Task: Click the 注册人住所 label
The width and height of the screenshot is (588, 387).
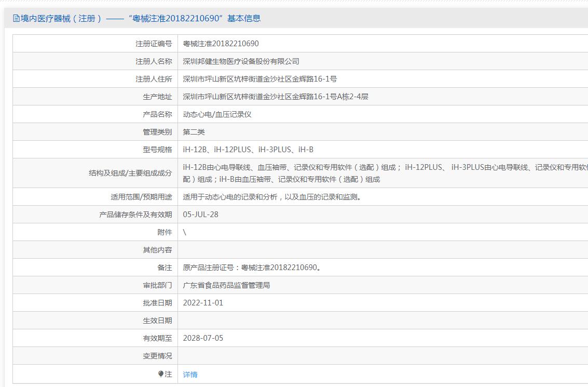Action: tap(154, 79)
